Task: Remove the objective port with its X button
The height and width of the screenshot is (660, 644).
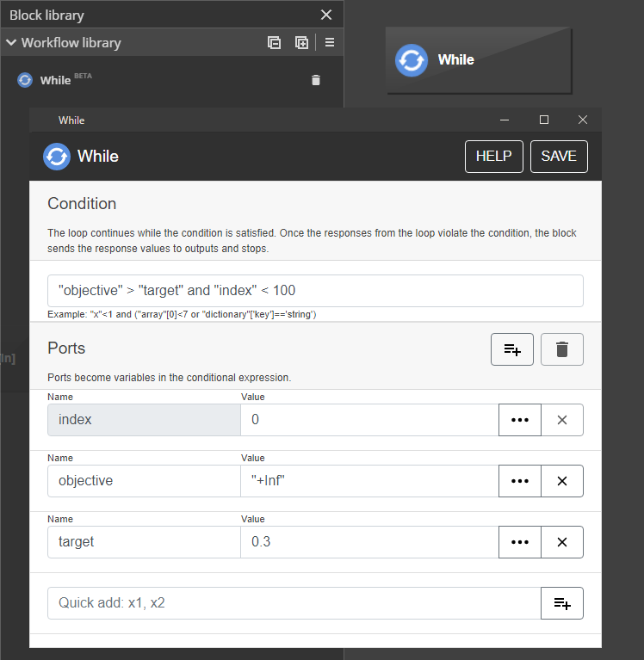Action: click(562, 481)
